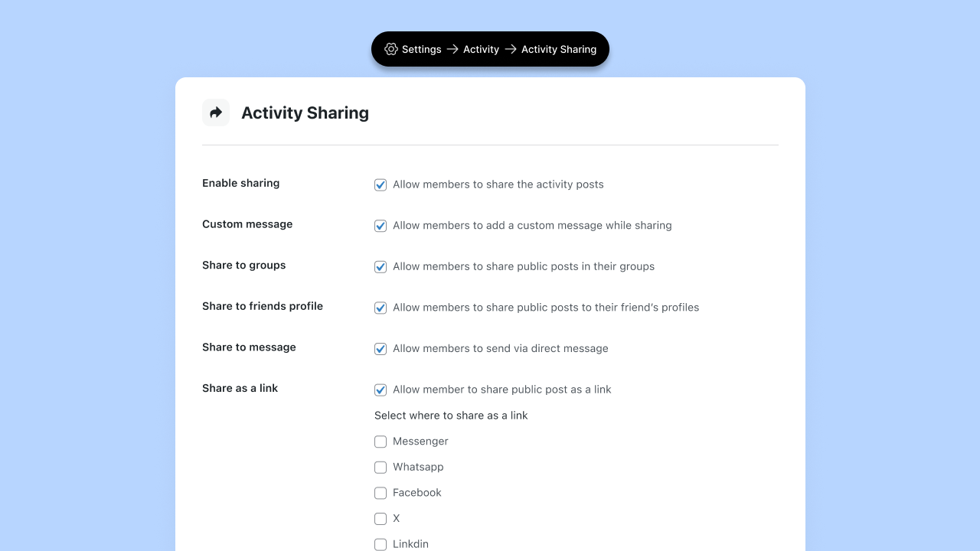Image resolution: width=980 pixels, height=551 pixels.
Task: Check the X share option
Action: click(381, 518)
